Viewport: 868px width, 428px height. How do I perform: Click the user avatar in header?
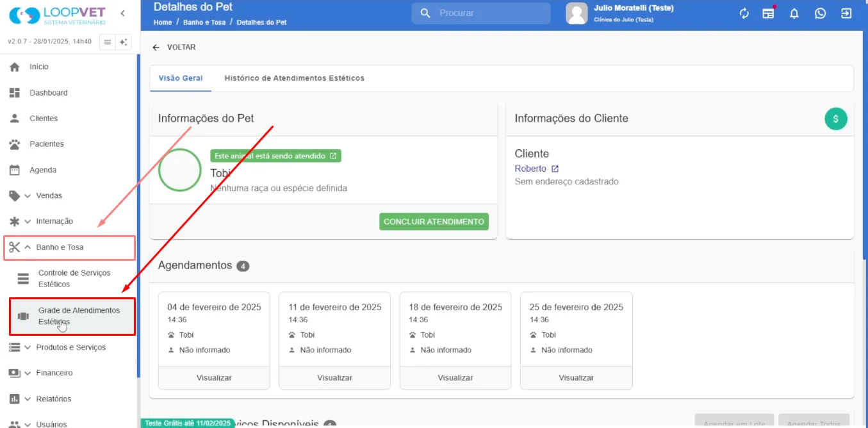pyautogui.click(x=577, y=13)
